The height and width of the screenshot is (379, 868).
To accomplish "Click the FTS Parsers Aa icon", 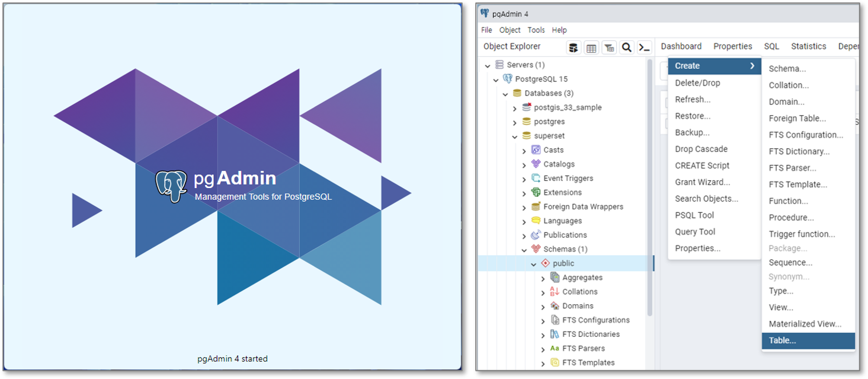I will click(555, 348).
